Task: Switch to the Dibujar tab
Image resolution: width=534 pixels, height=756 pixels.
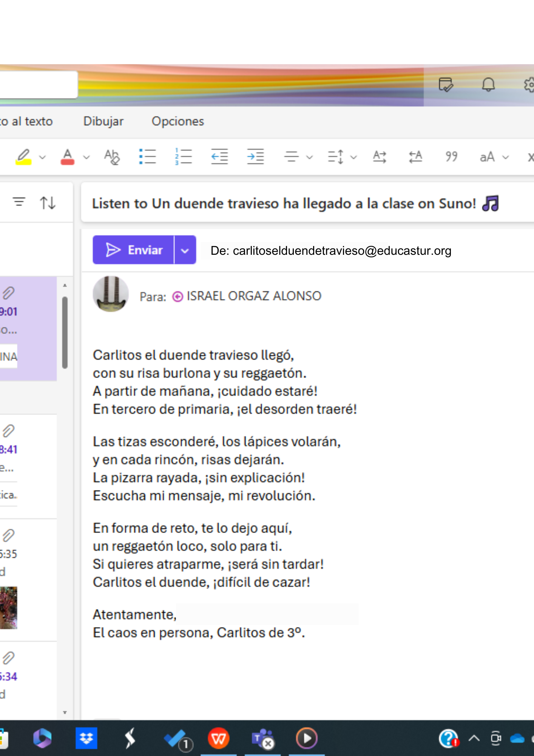Action: pos(103,121)
